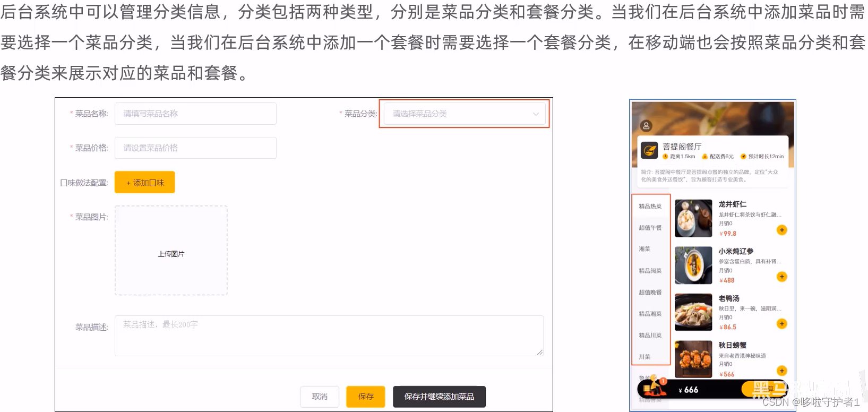This screenshot has width=868, height=412.
Task: Click the 配送费6元 delivery fee icon
Action: (705, 157)
